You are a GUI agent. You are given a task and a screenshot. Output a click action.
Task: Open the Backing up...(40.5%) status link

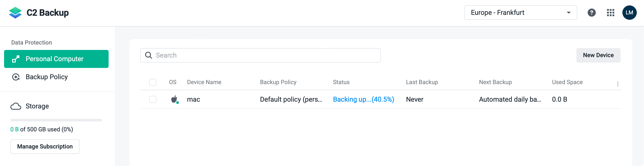[363, 100]
